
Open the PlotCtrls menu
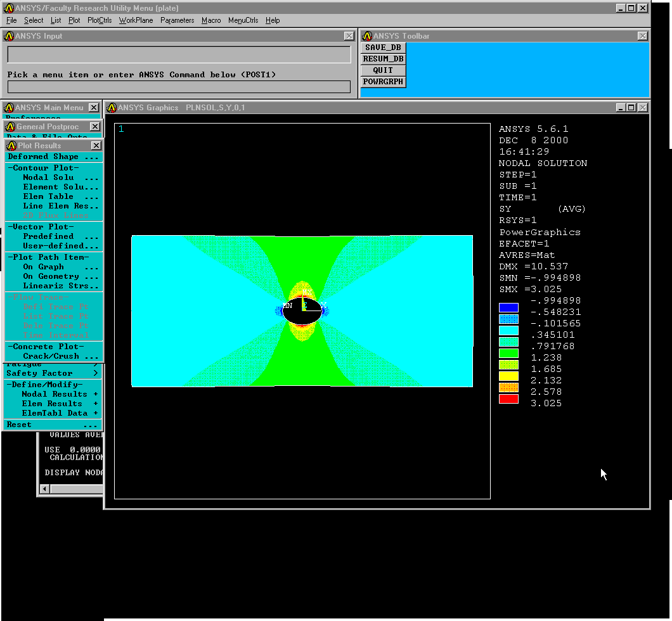(100, 20)
